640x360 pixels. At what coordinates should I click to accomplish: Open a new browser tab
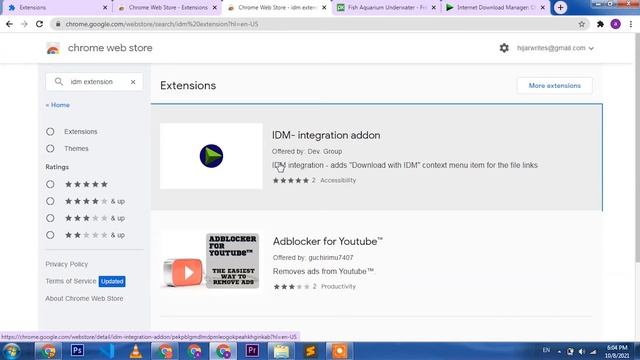pyautogui.click(x=560, y=7)
